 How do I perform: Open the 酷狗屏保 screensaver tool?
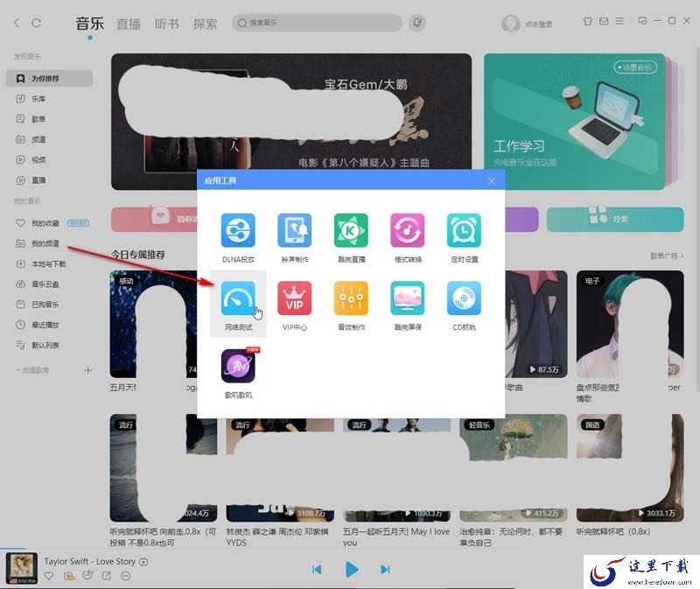408,306
